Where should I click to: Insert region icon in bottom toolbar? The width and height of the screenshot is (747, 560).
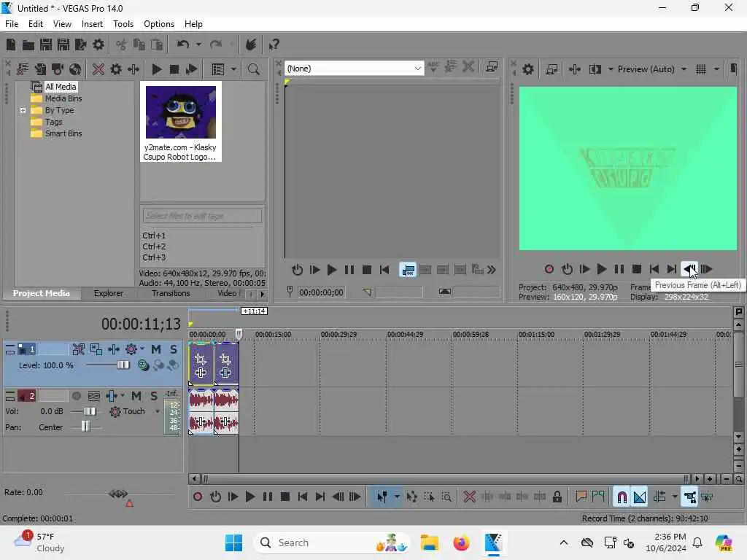click(598, 497)
